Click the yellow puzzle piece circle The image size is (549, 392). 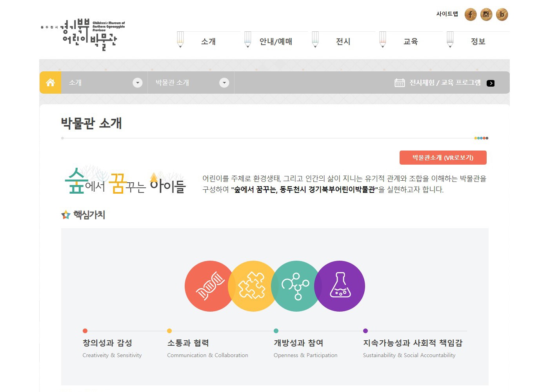[x=253, y=286]
